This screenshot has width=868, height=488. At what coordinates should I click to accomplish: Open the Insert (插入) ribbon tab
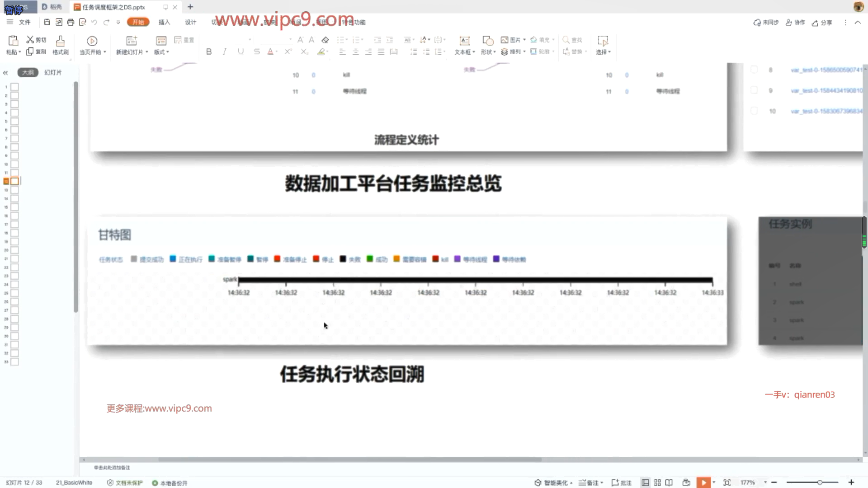(164, 22)
